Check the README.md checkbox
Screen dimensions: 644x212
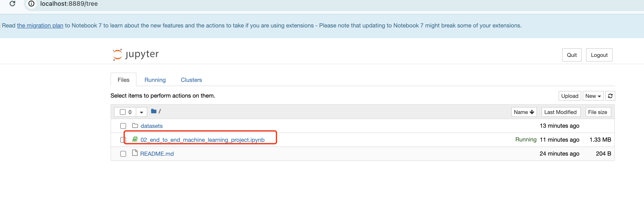(123, 154)
